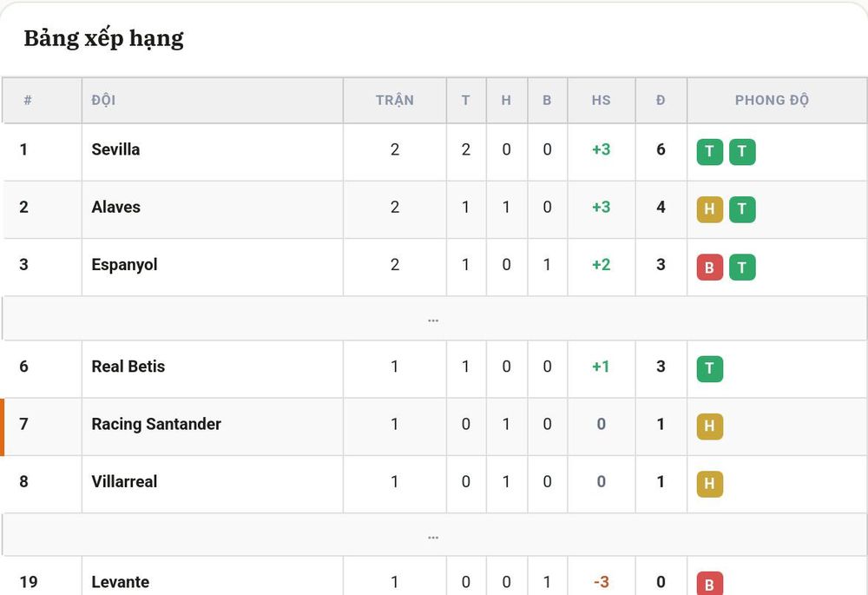Open the Alaves team link
The height and width of the screenshot is (595, 868).
click(115, 208)
